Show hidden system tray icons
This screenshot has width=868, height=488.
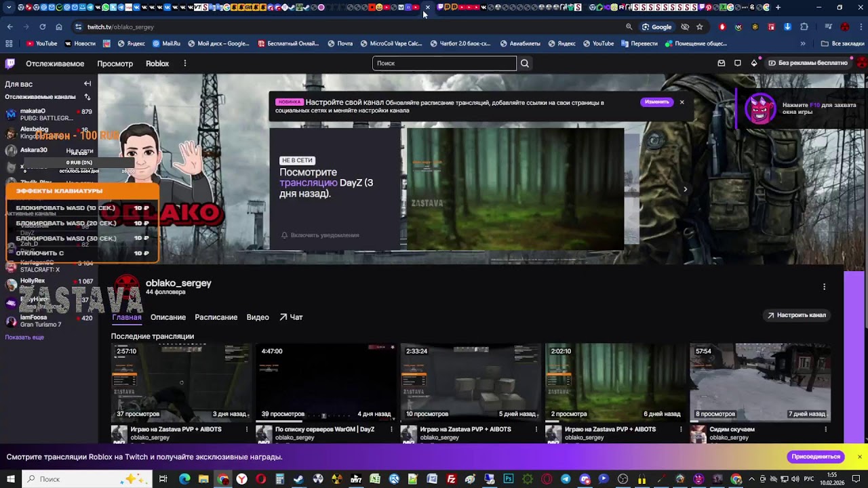751,479
